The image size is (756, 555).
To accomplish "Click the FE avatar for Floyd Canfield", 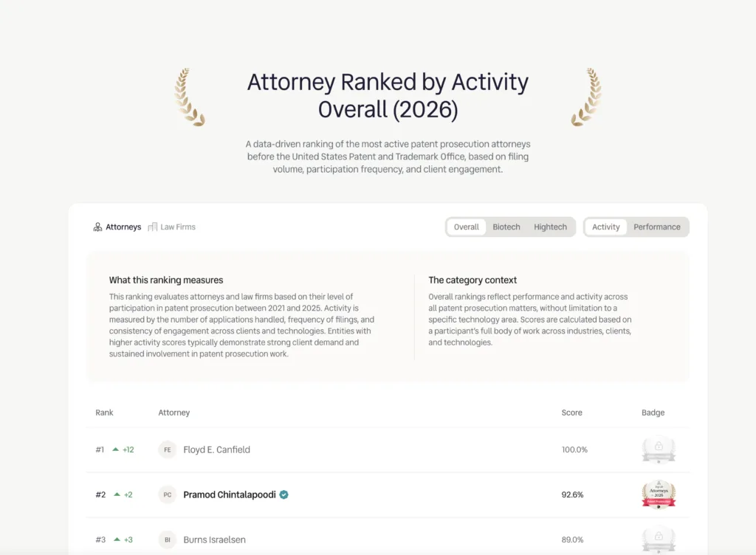I will point(168,449).
